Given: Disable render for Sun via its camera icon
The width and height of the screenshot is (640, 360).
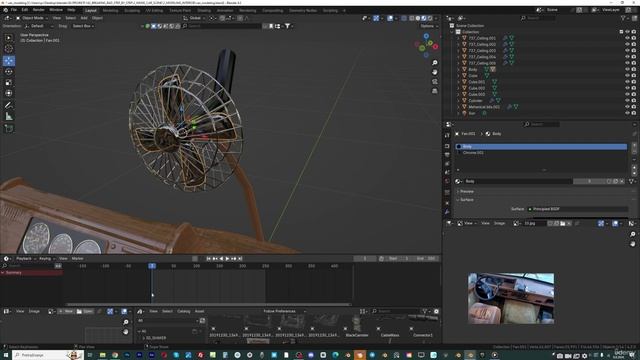Looking at the screenshot, I should click(634, 113).
